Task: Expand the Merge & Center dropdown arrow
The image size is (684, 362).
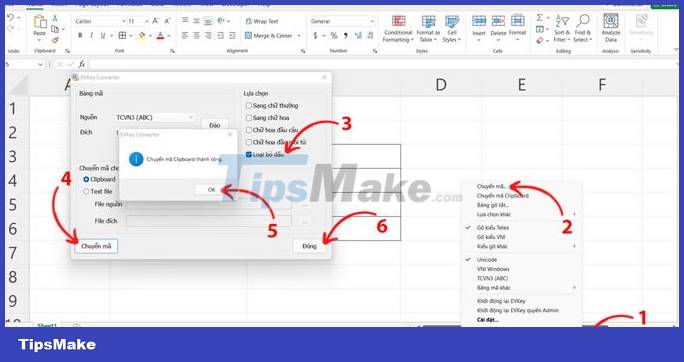Action: 299,36
